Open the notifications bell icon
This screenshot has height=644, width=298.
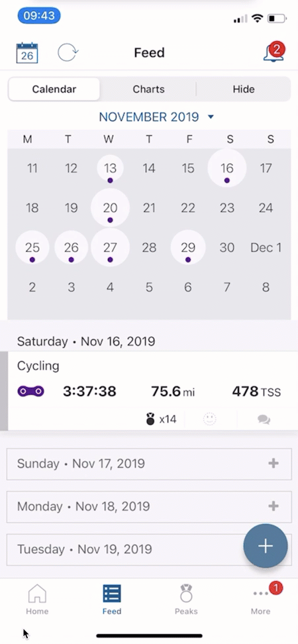pos(273,52)
